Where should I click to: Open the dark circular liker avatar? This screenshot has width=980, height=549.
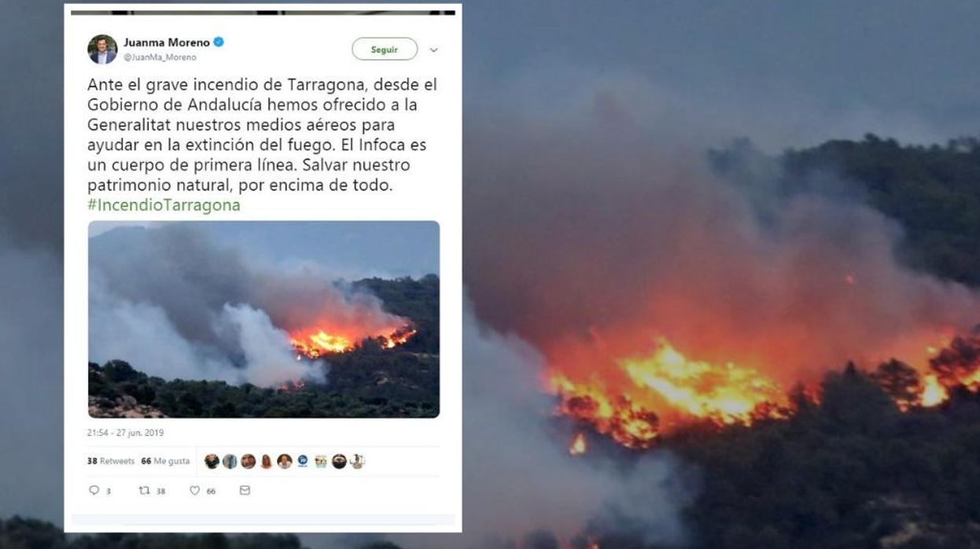coord(339,461)
